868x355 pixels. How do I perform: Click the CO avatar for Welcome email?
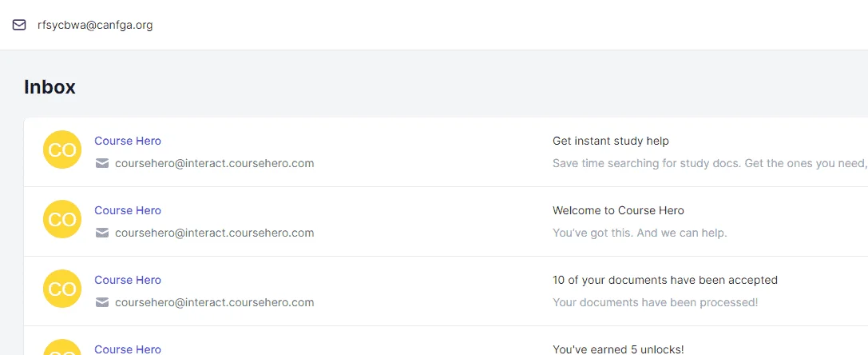click(62, 219)
